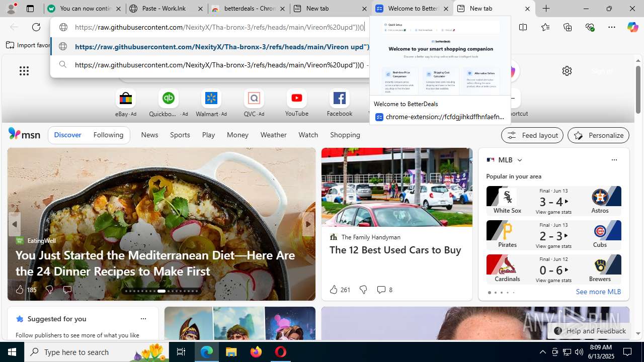Screen dimensions: 644x362
Task: Launch Copilot sidebar icon
Action: [x=632, y=27]
